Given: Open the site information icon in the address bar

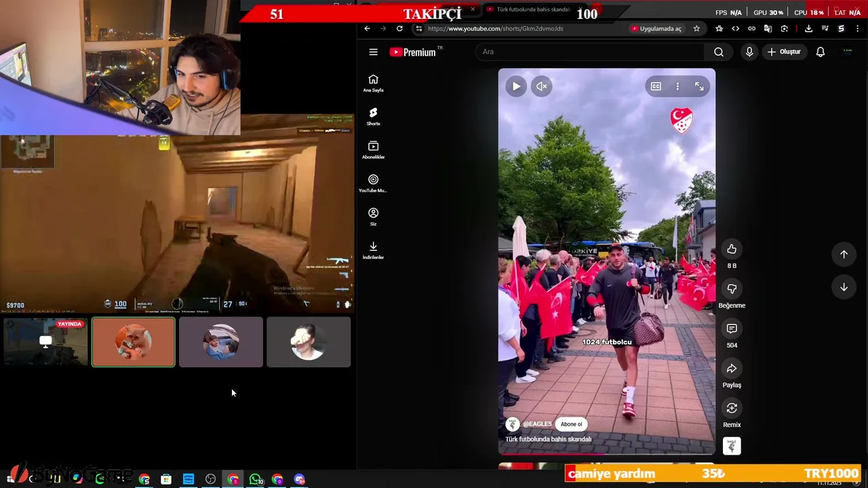Looking at the screenshot, I should coord(419,28).
